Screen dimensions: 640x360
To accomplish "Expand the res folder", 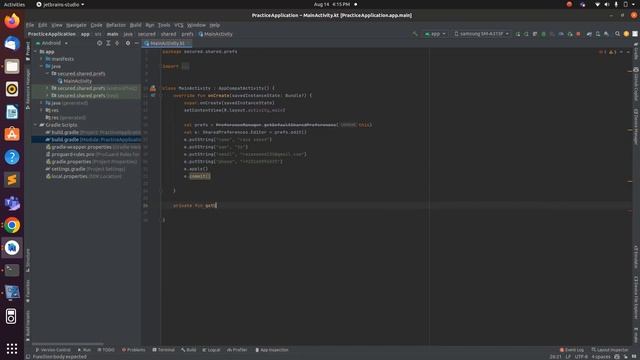I will [41, 110].
